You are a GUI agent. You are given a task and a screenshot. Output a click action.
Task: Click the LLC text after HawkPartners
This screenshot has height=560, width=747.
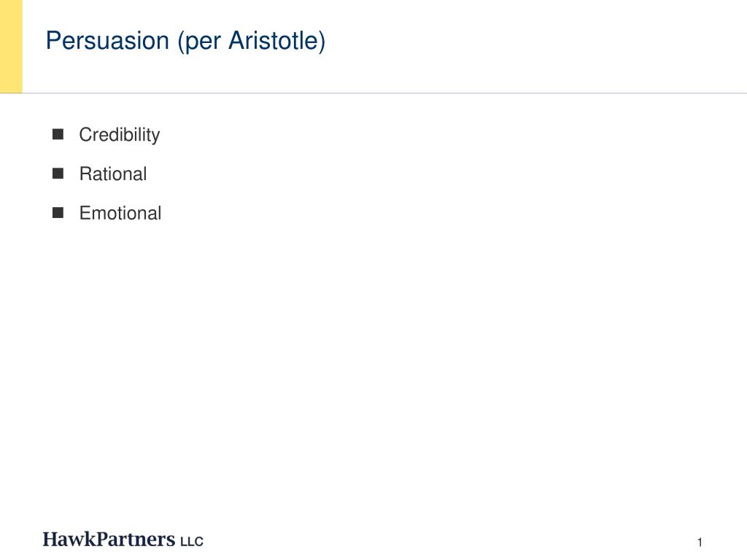point(192,542)
